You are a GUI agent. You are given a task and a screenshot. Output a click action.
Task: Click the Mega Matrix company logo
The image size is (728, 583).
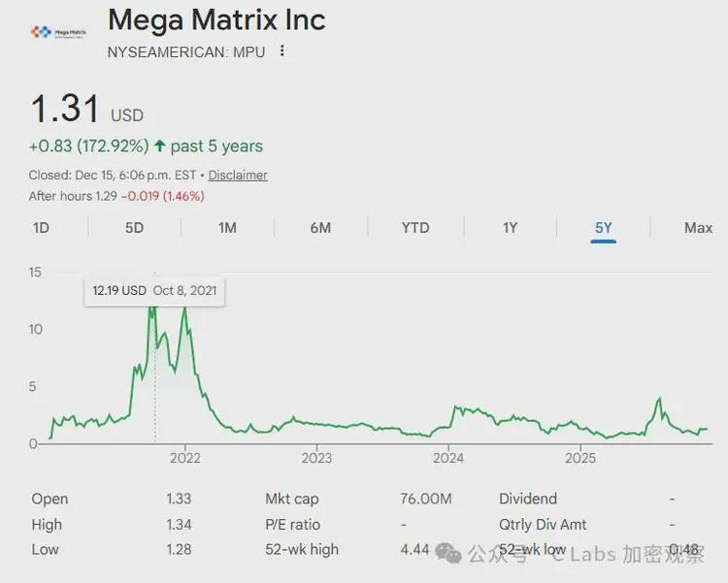53,32
